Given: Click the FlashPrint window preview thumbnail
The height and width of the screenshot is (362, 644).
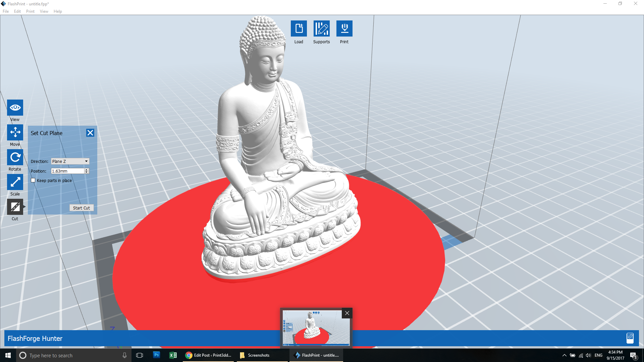Looking at the screenshot, I should [x=316, y=328].
